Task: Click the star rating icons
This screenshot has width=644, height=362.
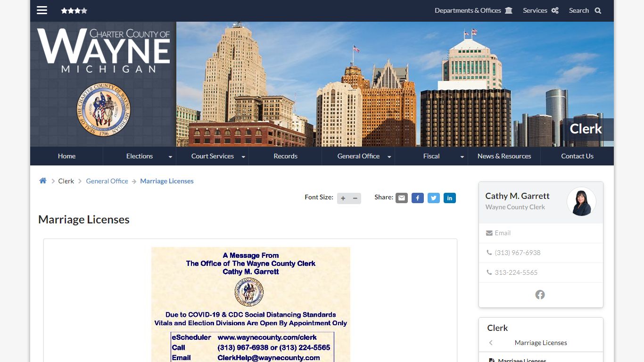Action: [74, 10]
